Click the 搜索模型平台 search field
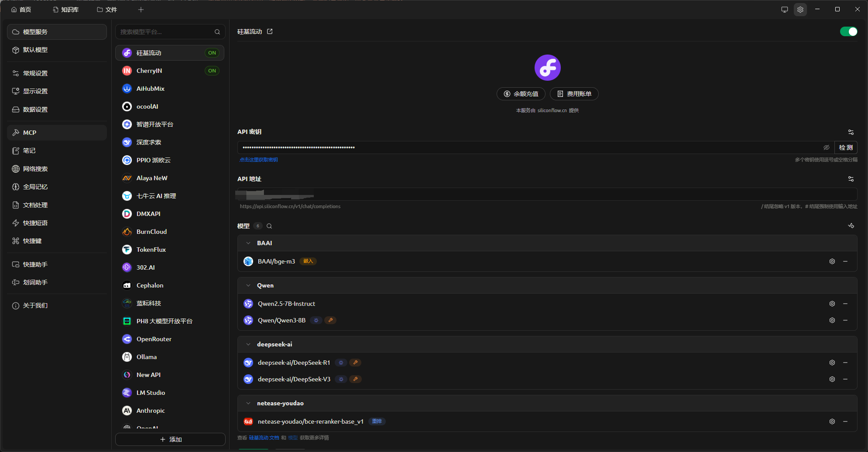The height and width of the screenshot is (452, 868). coord(166,32)
